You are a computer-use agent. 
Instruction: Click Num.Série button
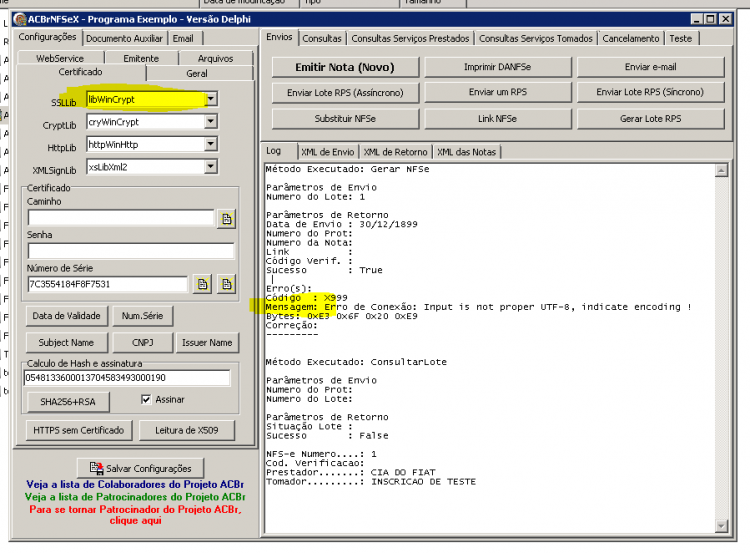(x=143, y=316)
